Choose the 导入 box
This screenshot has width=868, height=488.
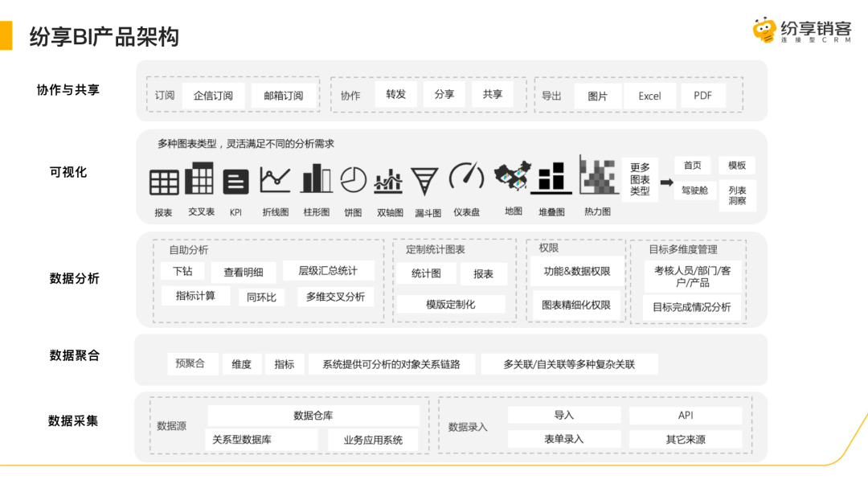click(x=564, y=415)
